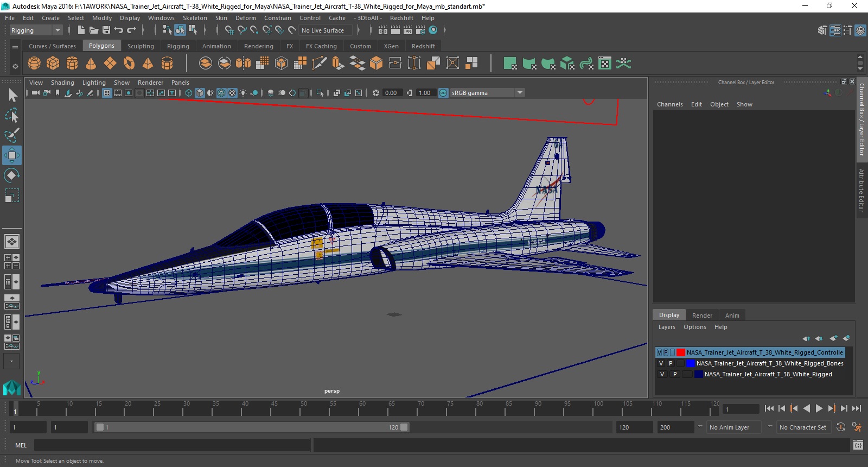Create a polygon pyramid from the shelf

click(x=148, y=64)
